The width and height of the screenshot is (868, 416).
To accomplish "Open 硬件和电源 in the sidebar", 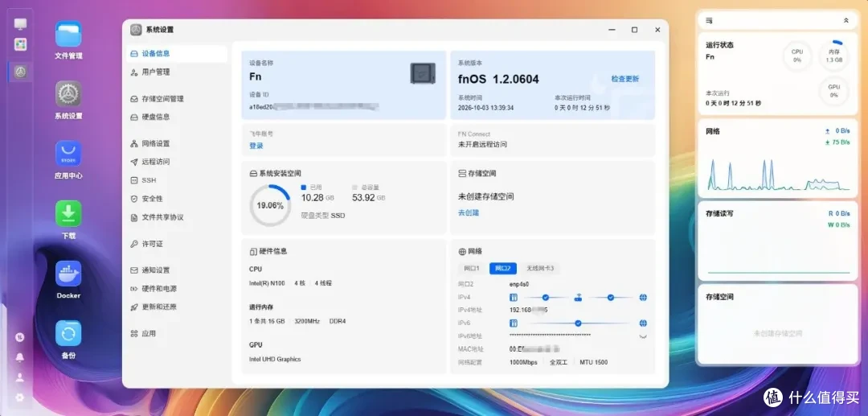I will click(x=177, y=289).
